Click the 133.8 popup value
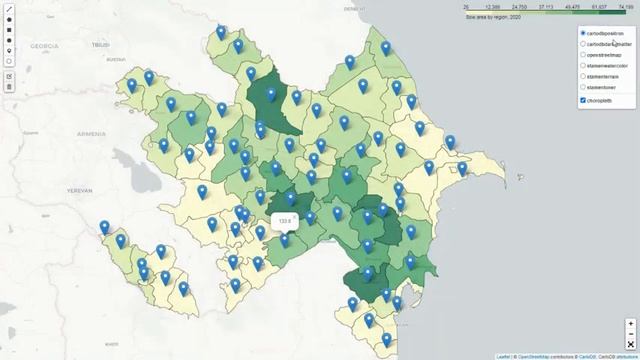This screenshot has width=640, height=360. (x=284, y=221)
